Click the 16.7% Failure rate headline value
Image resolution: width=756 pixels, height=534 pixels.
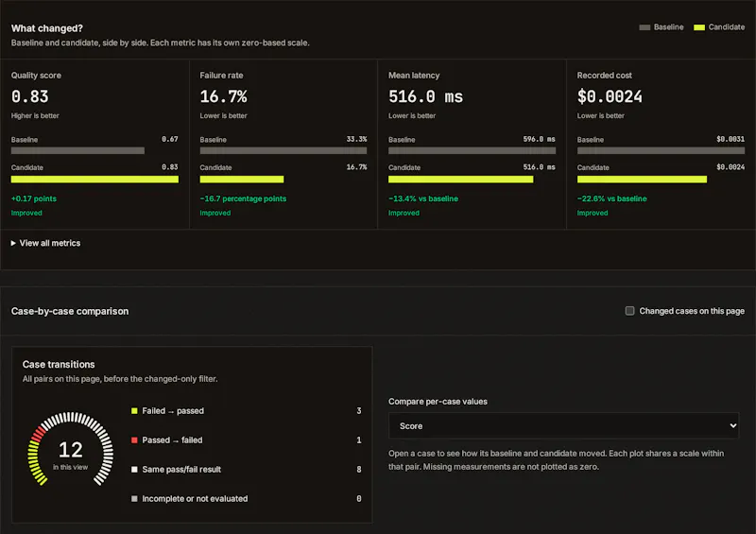click(x=224, y=96)
